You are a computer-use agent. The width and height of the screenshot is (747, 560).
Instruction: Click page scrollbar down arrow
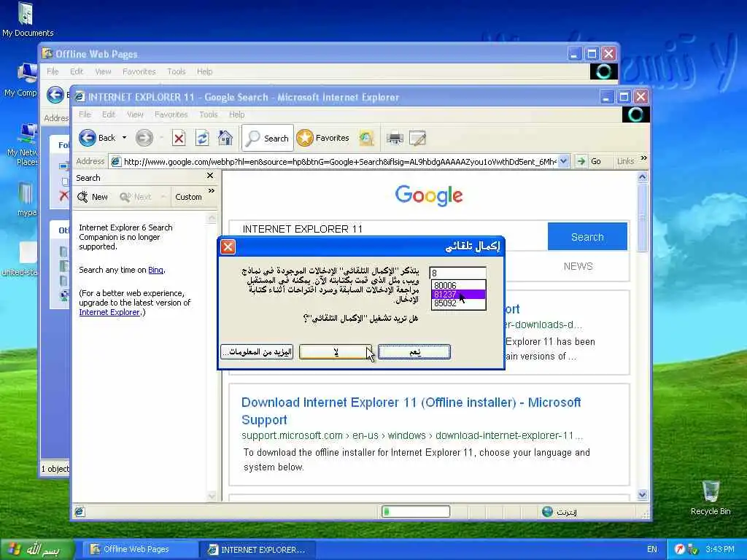642,495
